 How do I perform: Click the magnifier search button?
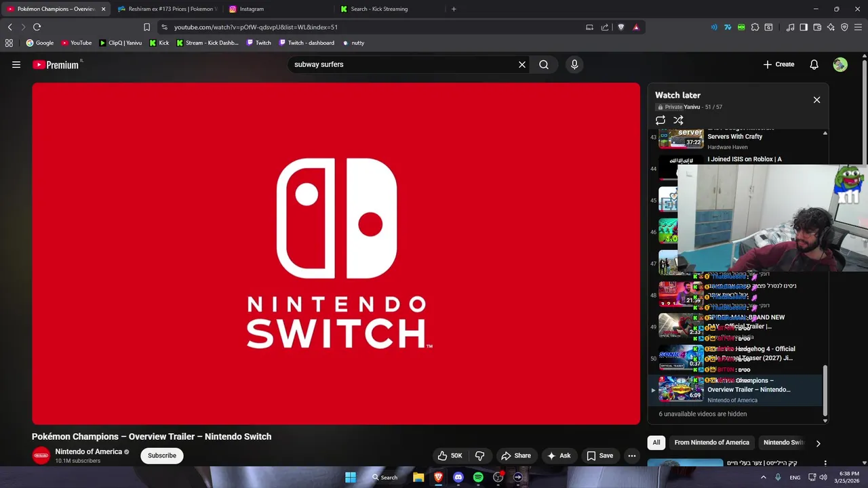tap(544, 64)
